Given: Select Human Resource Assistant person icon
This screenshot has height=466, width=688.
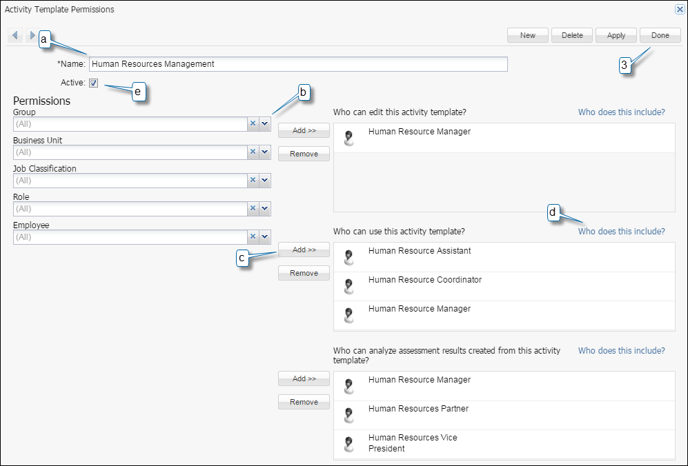Looking at the screenshot, I should tap(348, 257).
